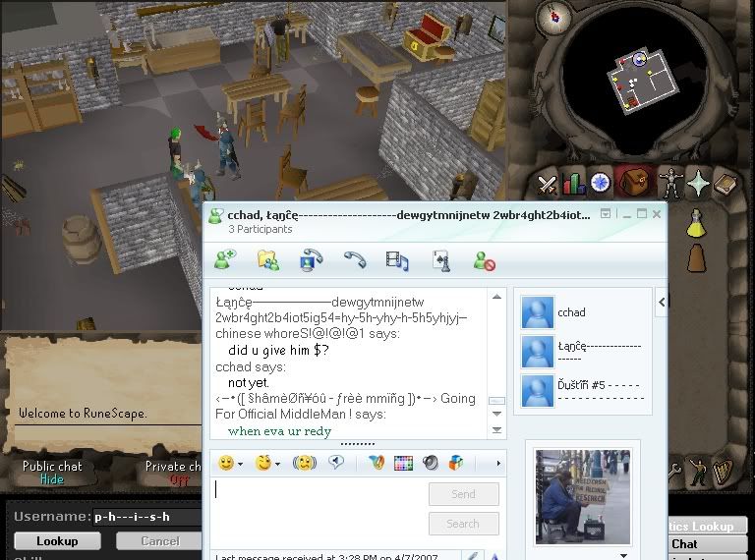Open the share files folder icon

point(267,260)
